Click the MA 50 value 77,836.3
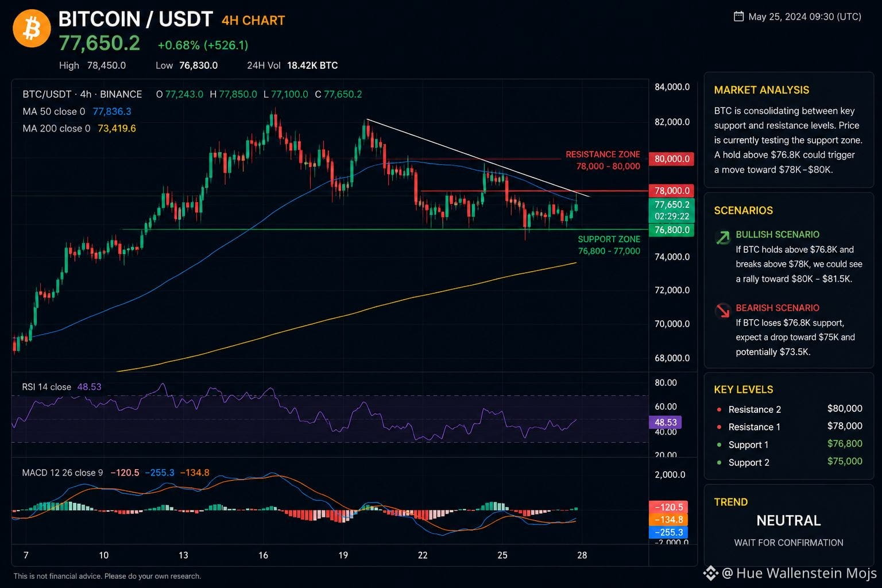 click(112, 111)
